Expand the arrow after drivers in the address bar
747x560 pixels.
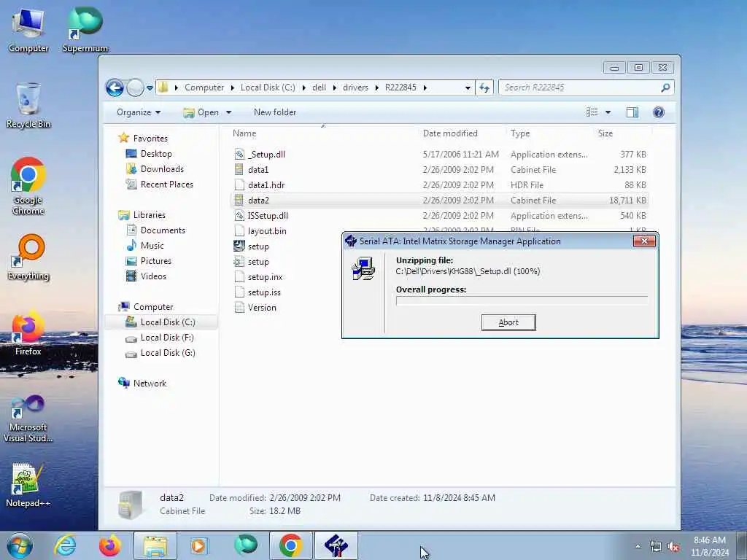click(x=377, y=87)
